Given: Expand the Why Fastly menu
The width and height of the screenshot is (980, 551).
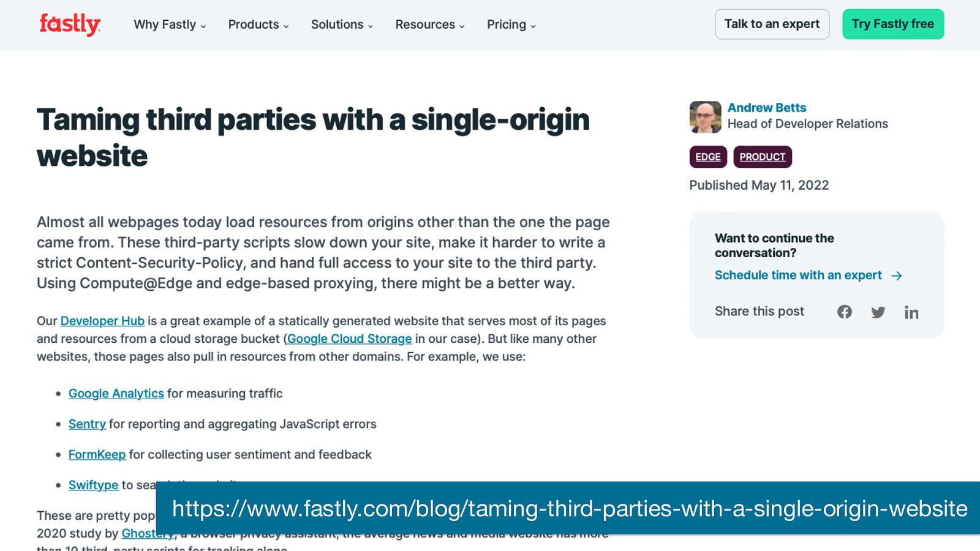Looking at the screenshot, I should coord(170,24).
